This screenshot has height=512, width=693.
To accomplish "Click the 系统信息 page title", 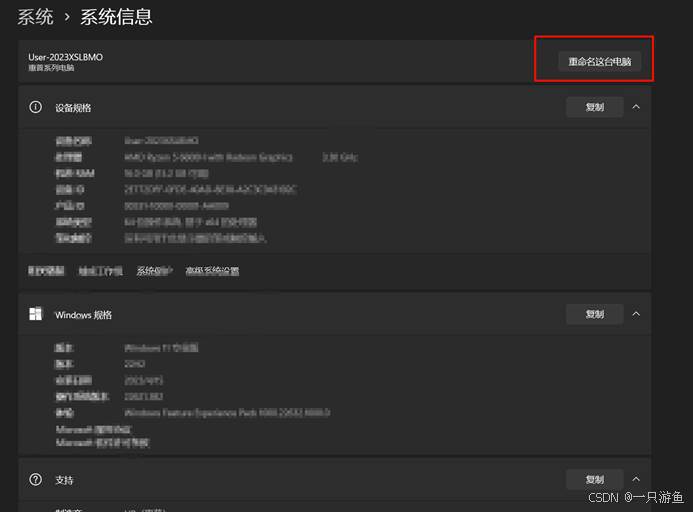I will [116, 17].
